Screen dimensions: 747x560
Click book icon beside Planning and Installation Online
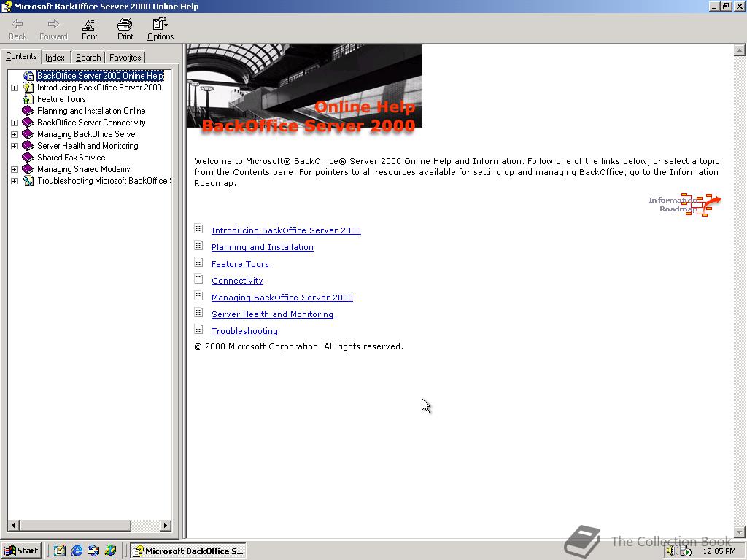coord(28,111)
